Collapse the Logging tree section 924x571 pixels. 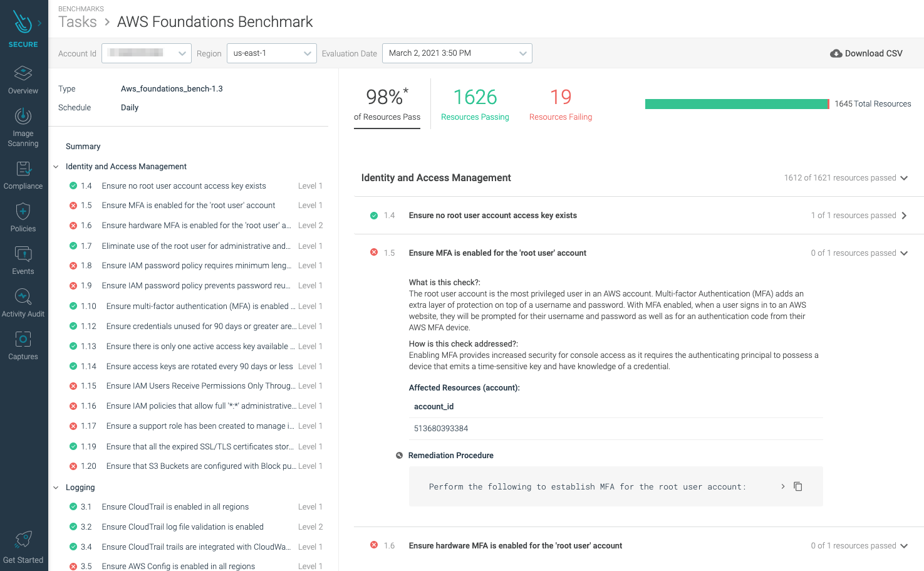[x=56, y=488]
